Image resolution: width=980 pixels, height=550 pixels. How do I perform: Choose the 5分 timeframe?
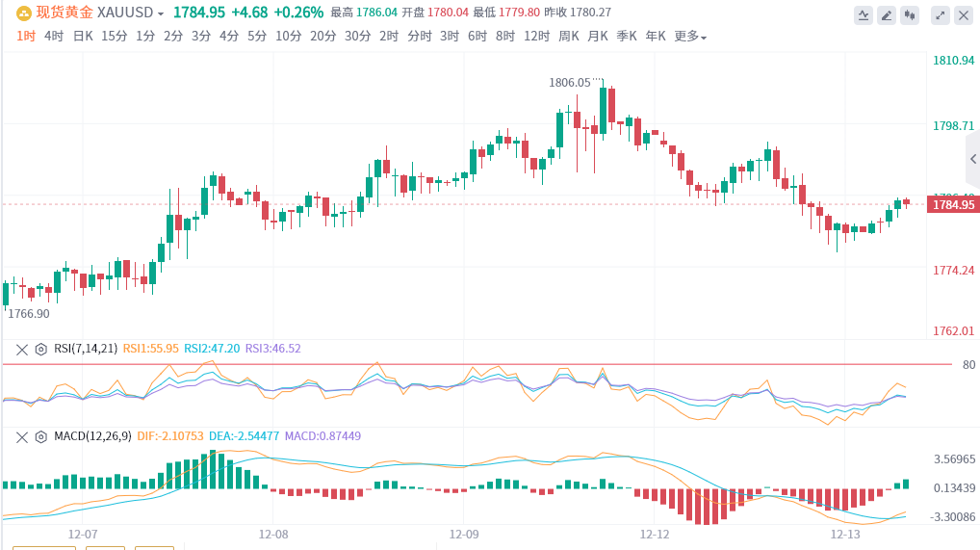pyautogui.click(x=257, y=37)
